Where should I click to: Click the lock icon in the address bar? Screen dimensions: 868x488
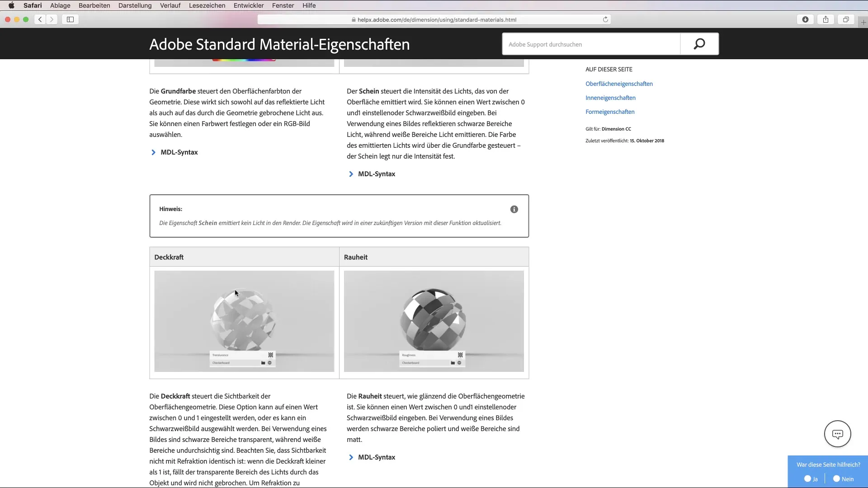(x=354, y=20)
